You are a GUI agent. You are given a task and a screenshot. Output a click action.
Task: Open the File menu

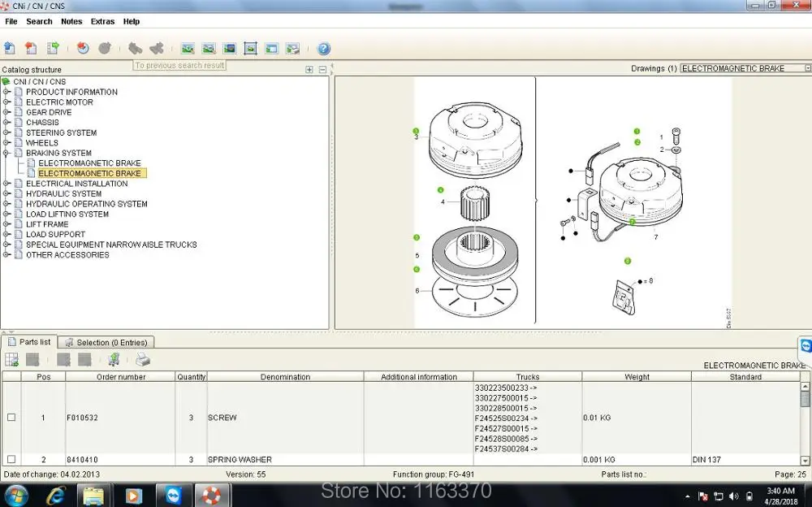point(11,21)
